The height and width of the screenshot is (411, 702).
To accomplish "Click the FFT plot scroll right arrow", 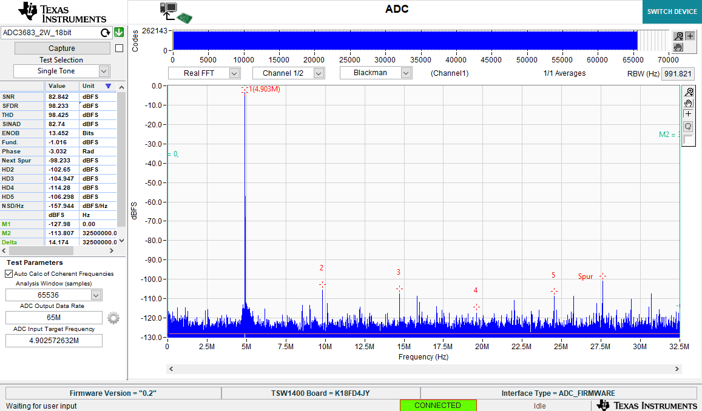I will [x=677, y=369].
